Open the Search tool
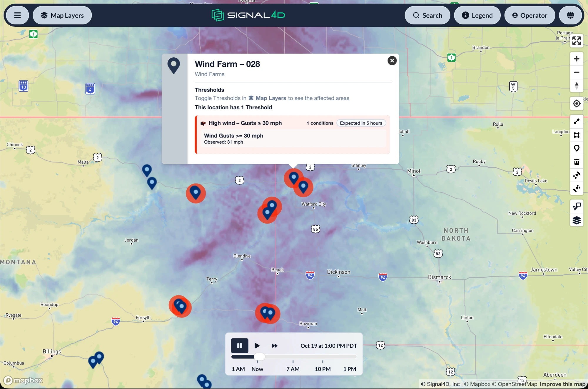This screenshot has width=588, height=389. 427,15
